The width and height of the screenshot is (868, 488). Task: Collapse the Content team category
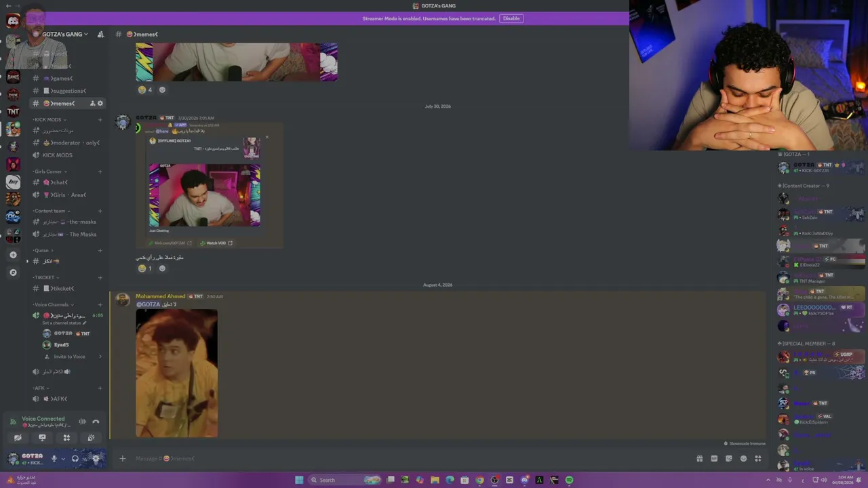click(x=50, y=211)
